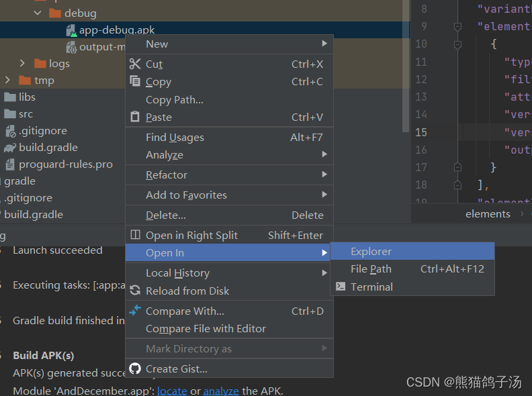This screenshot has width=532, height=396.
Task: Expand the Refactor submenu arrow
Action: point(324,175)
